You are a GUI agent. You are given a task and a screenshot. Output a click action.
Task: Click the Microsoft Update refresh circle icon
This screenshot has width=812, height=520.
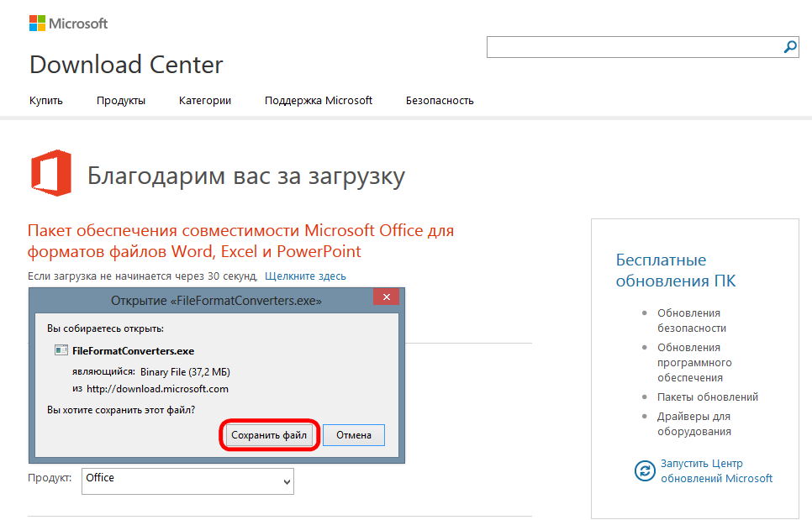[x=644, y=470]
